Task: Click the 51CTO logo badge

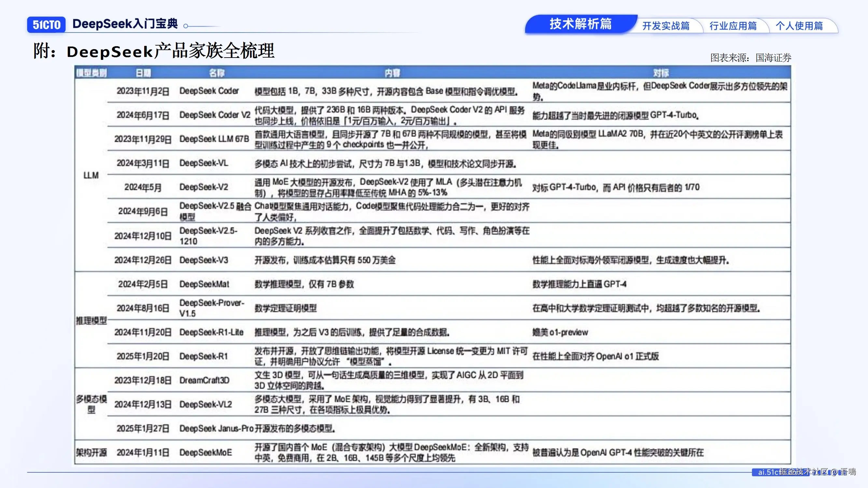Action: [x=46, y=25]
